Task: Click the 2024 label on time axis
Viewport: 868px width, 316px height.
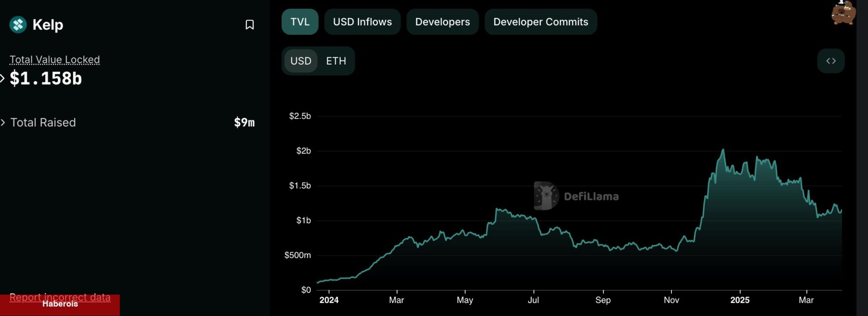Action: (329, 300)
